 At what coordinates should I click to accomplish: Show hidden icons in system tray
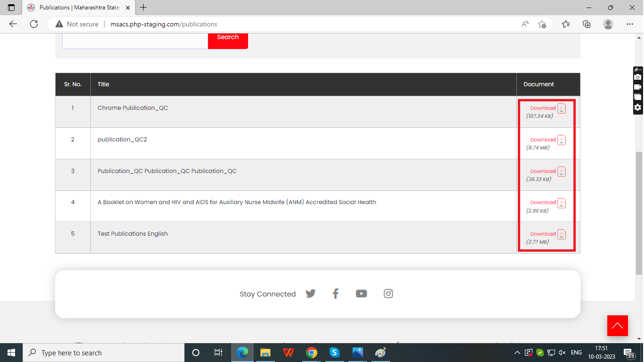[x=517, y=353]
